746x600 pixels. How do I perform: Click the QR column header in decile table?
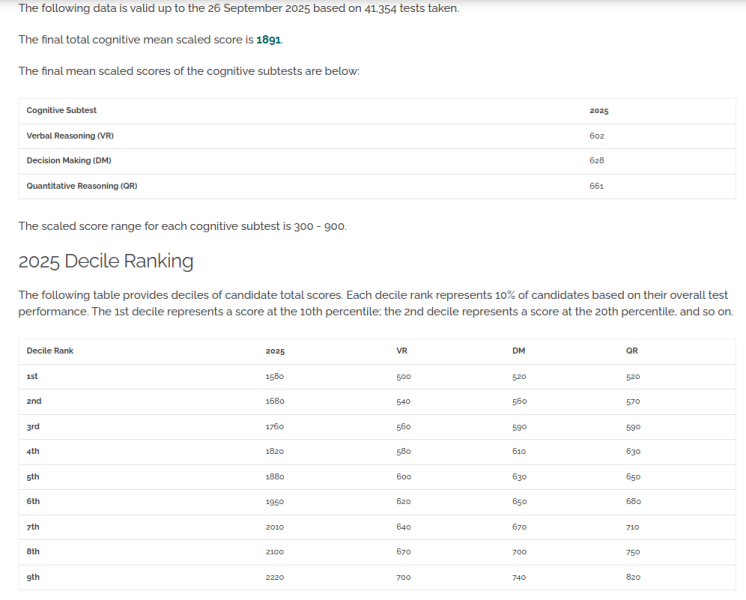632,351
